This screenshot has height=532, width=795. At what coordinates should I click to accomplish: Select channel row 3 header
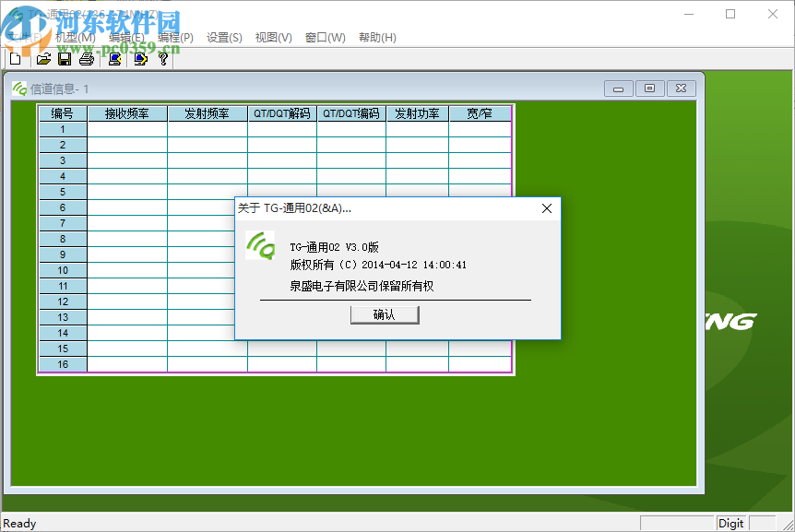pos(63,160)
